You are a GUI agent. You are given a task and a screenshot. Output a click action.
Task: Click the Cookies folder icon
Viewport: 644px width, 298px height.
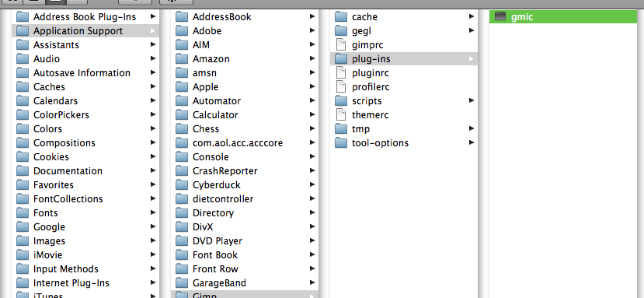(23, 157)
